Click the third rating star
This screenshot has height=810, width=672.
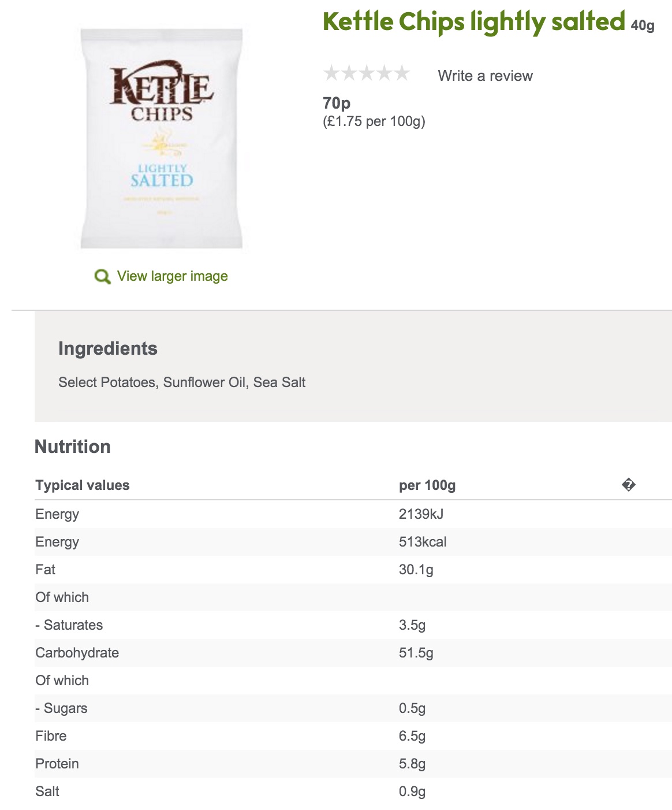click(367, 73)
